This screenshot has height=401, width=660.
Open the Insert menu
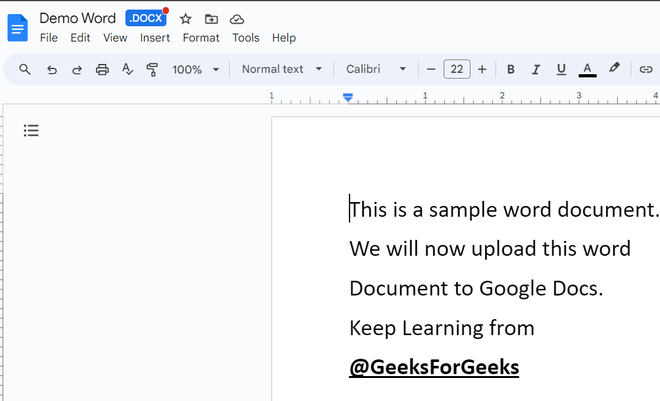click(155, 38)
